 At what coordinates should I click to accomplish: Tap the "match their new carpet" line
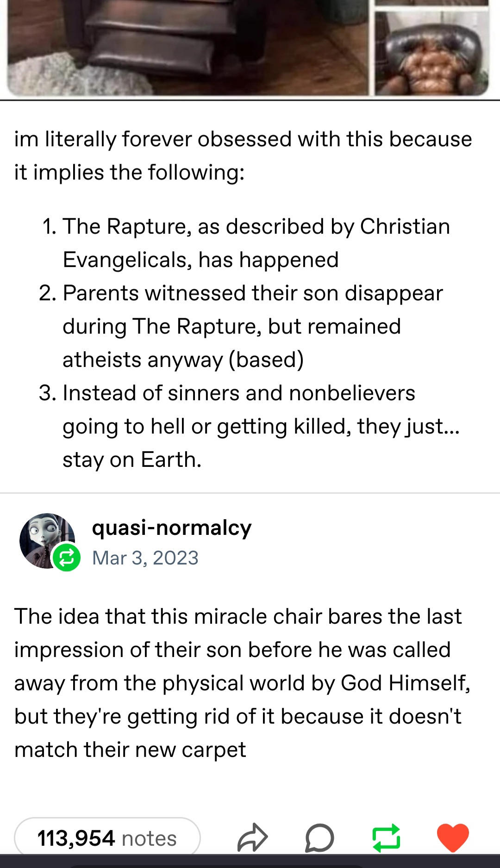pos(130,750)
